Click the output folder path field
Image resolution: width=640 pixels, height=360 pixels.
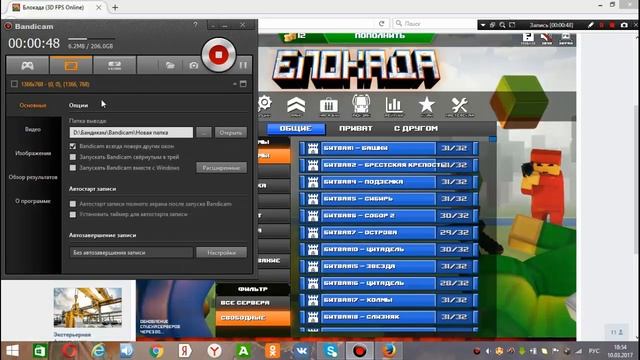tap(131, 133)
